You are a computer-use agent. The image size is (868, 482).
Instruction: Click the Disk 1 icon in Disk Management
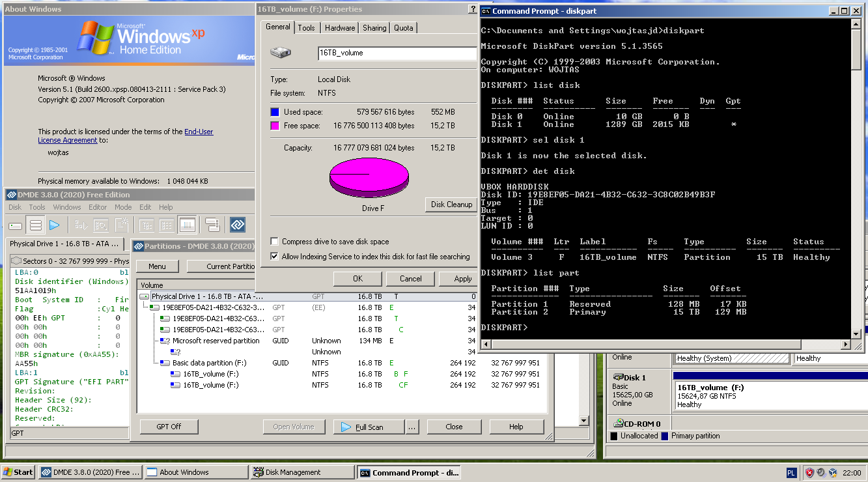(618, 377)
